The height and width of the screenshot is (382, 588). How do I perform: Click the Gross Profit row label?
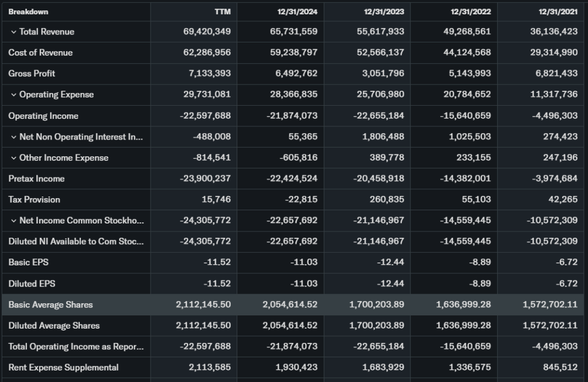(32, 74)
